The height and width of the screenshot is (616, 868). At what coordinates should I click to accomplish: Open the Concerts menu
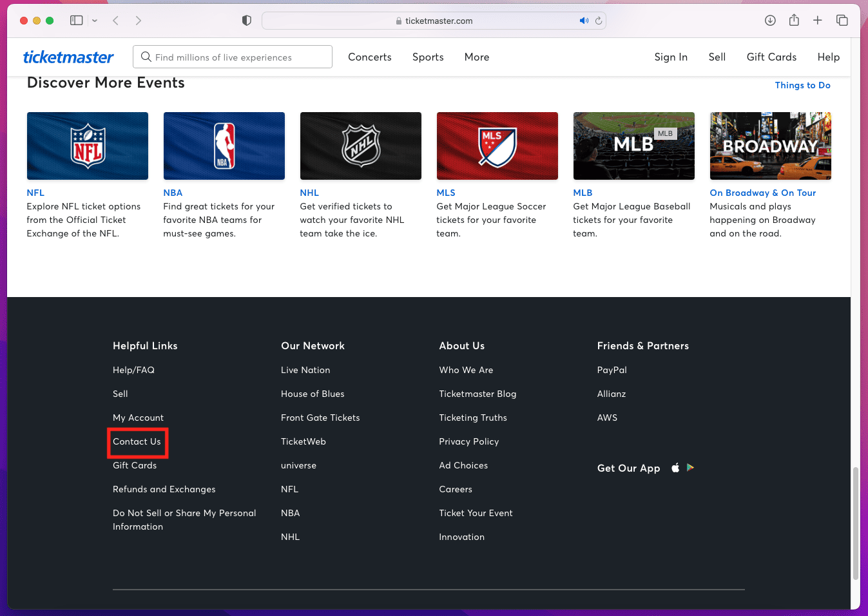369,57
